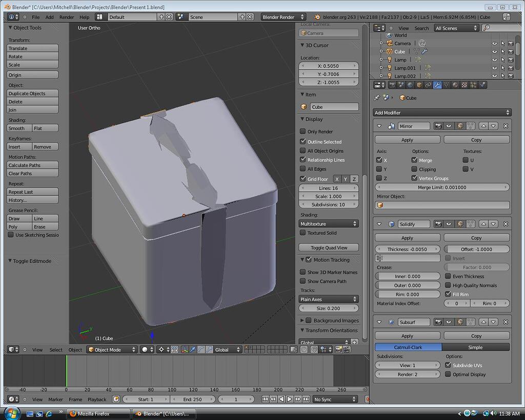
Task: Click the Translate tool button
Action: point(32,48)
